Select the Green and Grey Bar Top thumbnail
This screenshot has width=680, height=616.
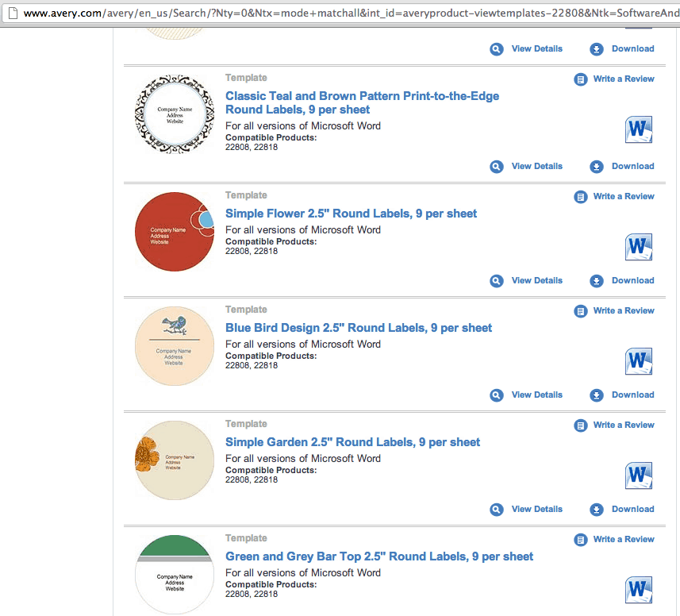click(x=175, y=575)
